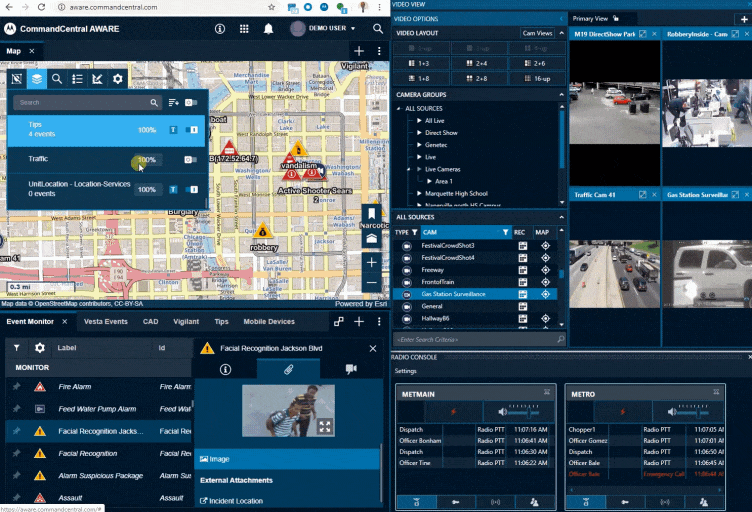Toggle the Tips layer visibility switch
This screenshot has height=512, width=752.
point(192,130)
